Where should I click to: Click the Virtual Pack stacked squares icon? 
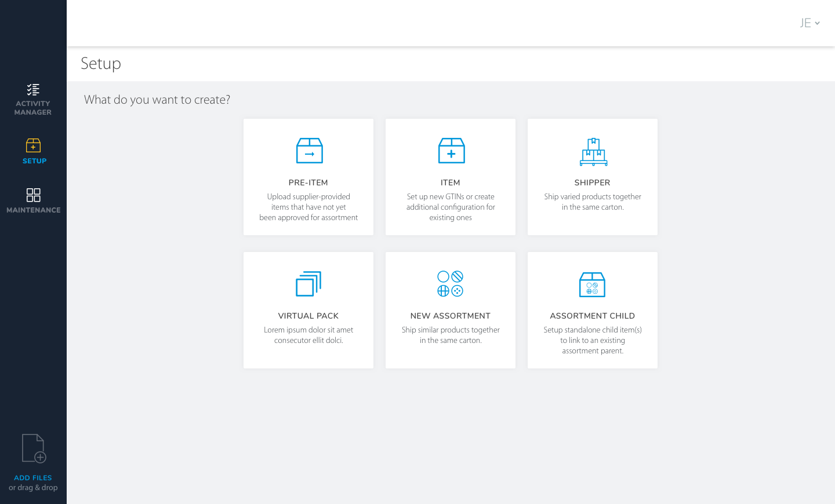coord(308,284)
